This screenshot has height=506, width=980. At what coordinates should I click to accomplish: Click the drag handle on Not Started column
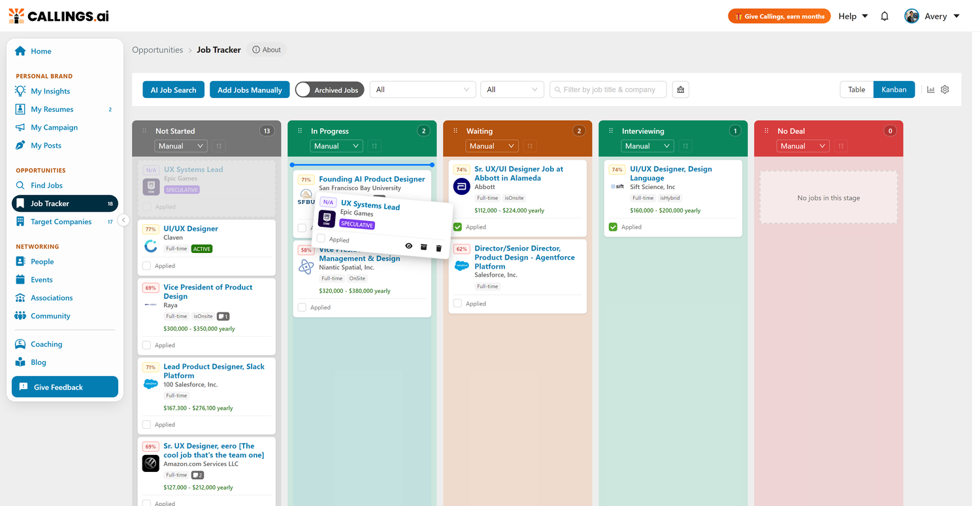click(144, 131)
